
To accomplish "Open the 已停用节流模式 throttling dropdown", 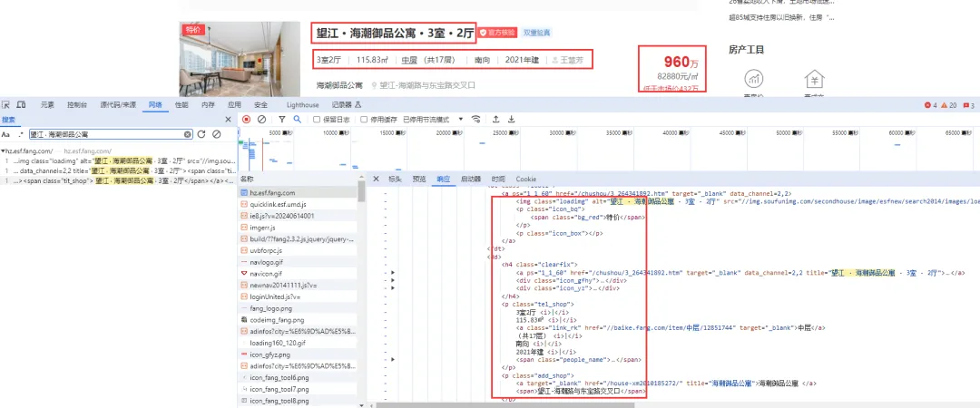I will pos(433,120).
